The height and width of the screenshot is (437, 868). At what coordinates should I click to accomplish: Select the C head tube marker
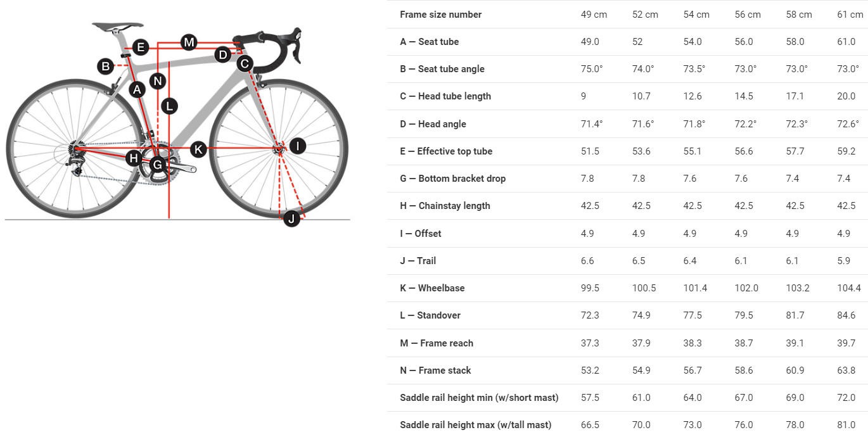(x=245, y=63)
